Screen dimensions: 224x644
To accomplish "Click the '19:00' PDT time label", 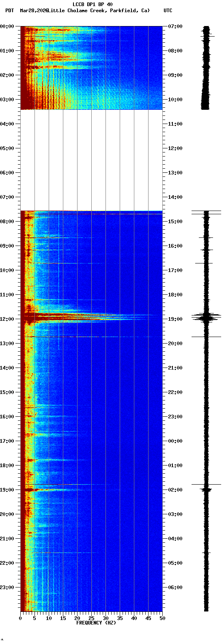I will coord(7,490).
